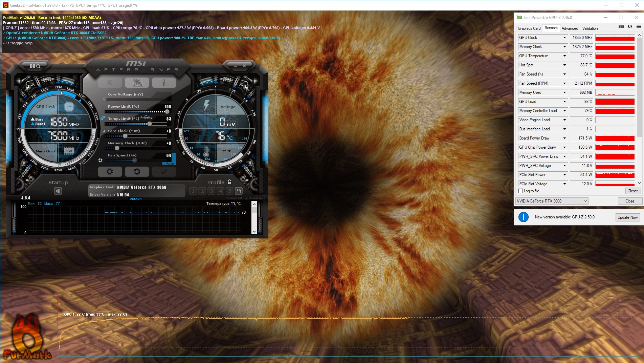Click the Power Limit slider handle
644x363 pixels.
point(167,112)
